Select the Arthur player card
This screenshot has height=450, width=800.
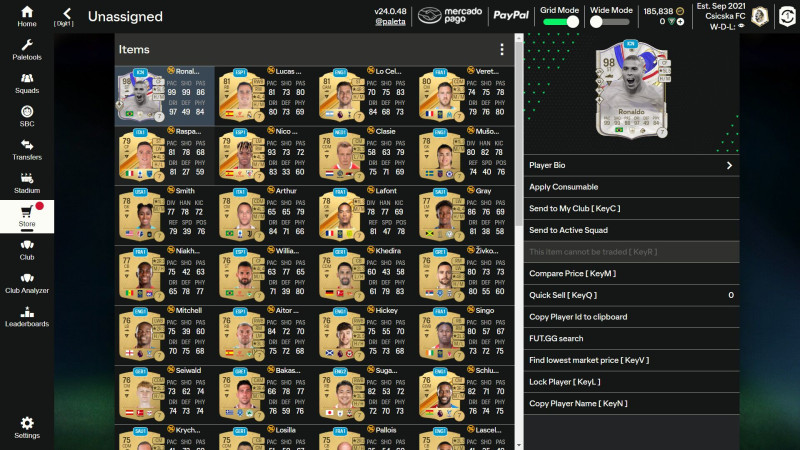point(264,215)
